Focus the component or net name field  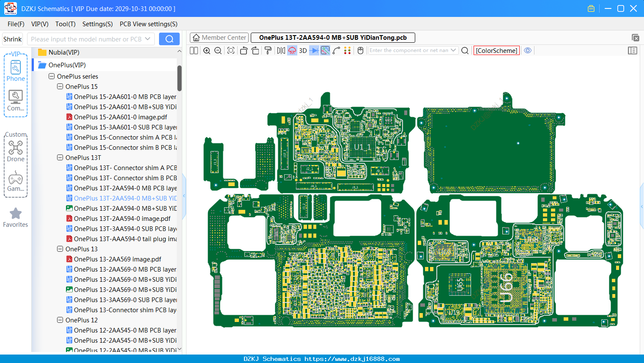tap(409, 50)
